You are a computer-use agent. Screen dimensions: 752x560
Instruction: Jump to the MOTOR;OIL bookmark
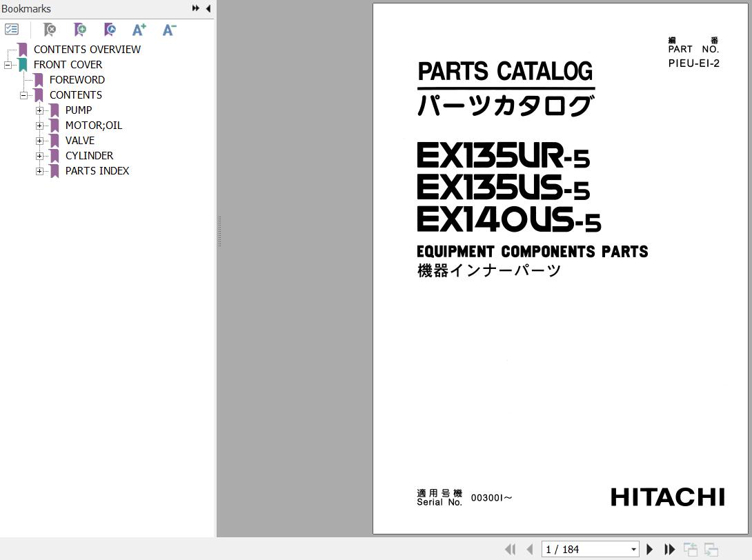click(94, 125)
